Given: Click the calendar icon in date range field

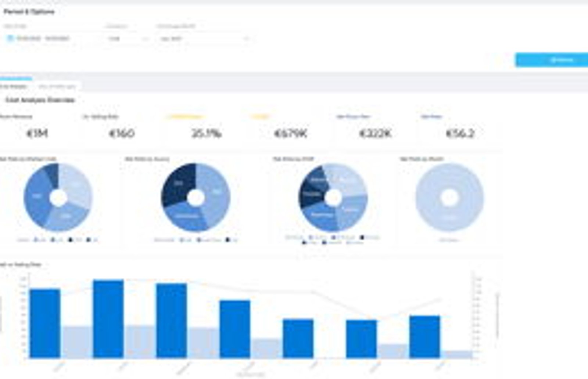Looking at the screenshot, I should click(x=10, y=38).
